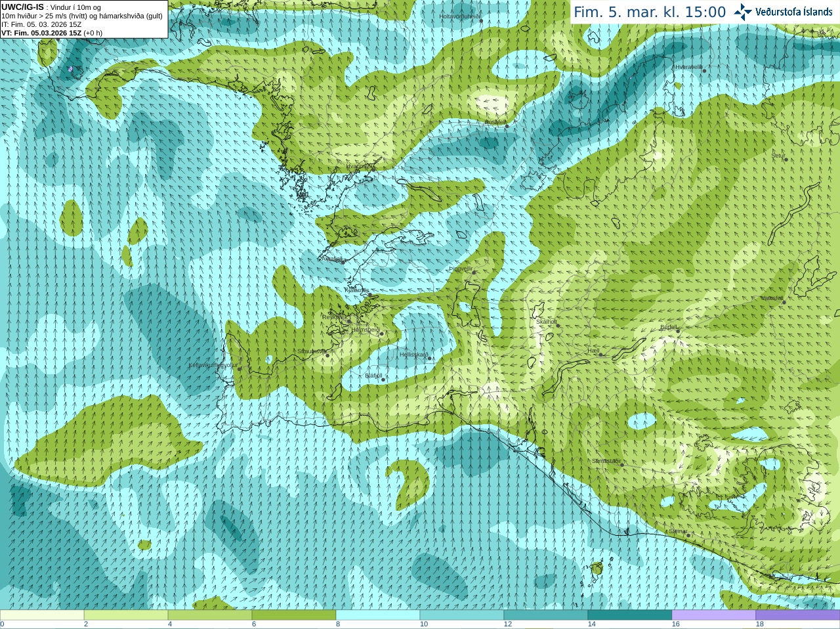Select the Vatnsfell station marker
The height and width of the screenshot is (629, 840).
click(x=784, y=302)
